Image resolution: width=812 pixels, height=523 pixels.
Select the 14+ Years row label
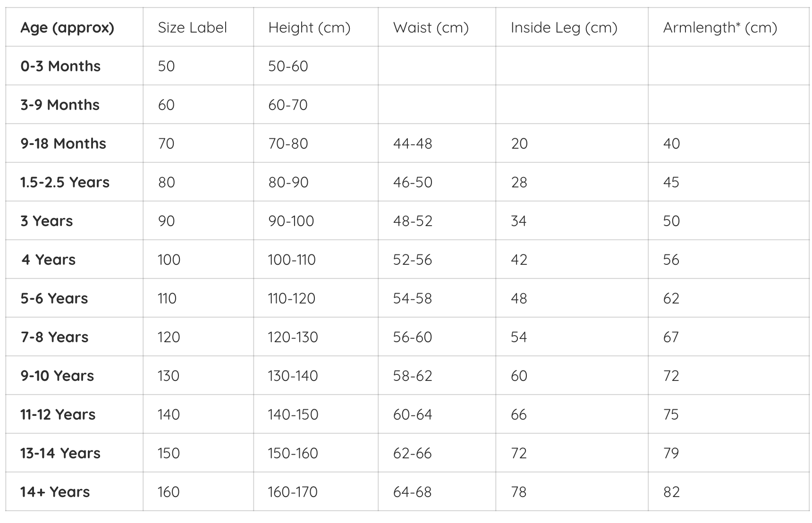(55, 492)
